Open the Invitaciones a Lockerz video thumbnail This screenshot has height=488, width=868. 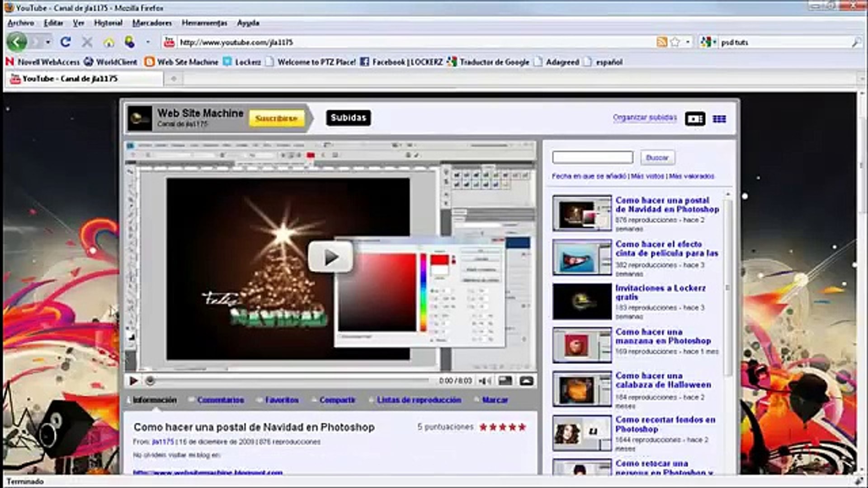(582, 301)
